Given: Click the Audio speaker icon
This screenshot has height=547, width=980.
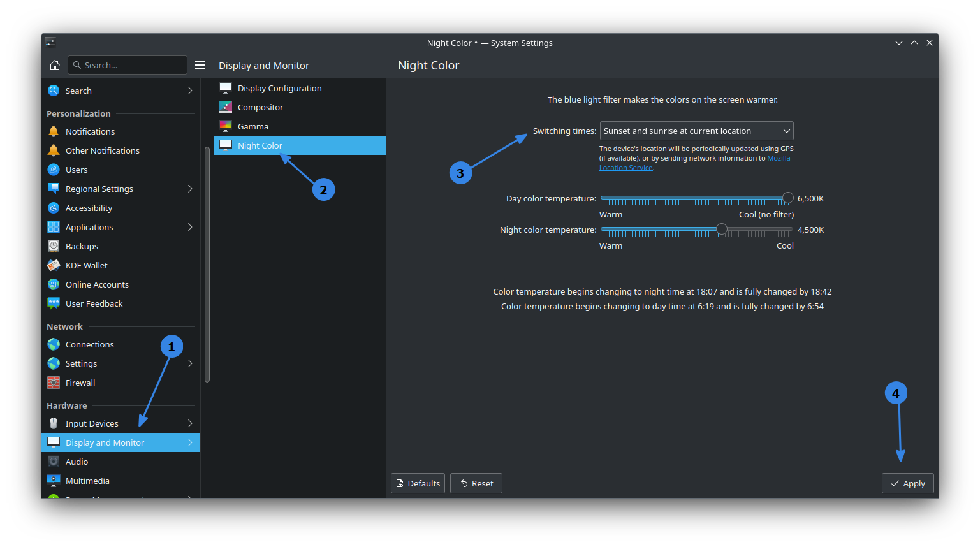Looking at the screenshot, I should pos(54,462).
